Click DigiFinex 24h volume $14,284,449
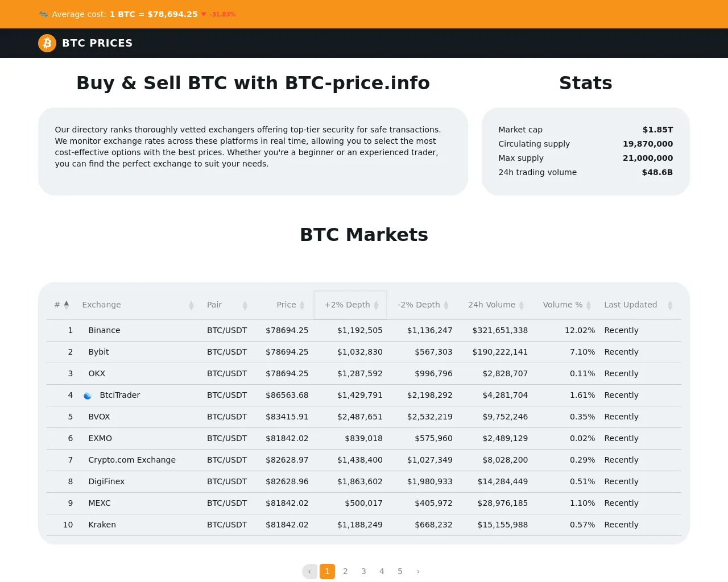Image resolution: width=728 pixels, height=582 pixels. 503,481
